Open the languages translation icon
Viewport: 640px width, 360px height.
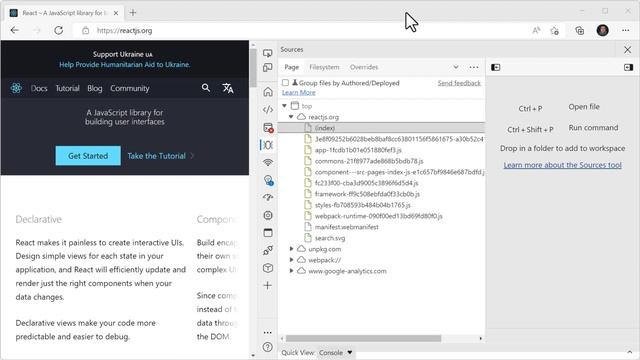coord(228,88)
